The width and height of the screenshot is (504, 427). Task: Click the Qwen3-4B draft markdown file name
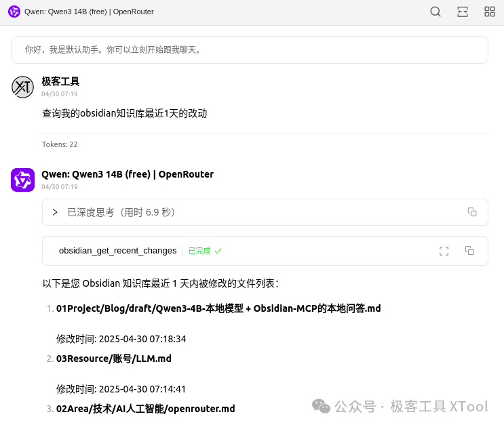coord(218,308)
